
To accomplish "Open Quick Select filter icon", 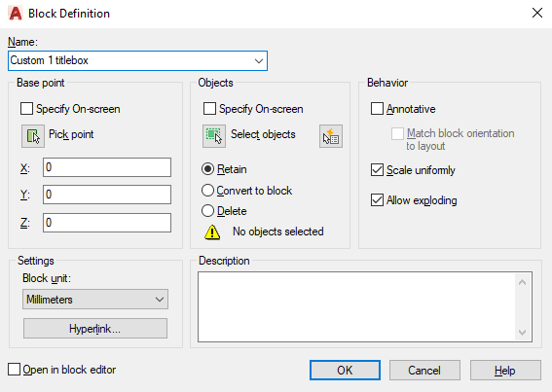I will pos(331,136).
